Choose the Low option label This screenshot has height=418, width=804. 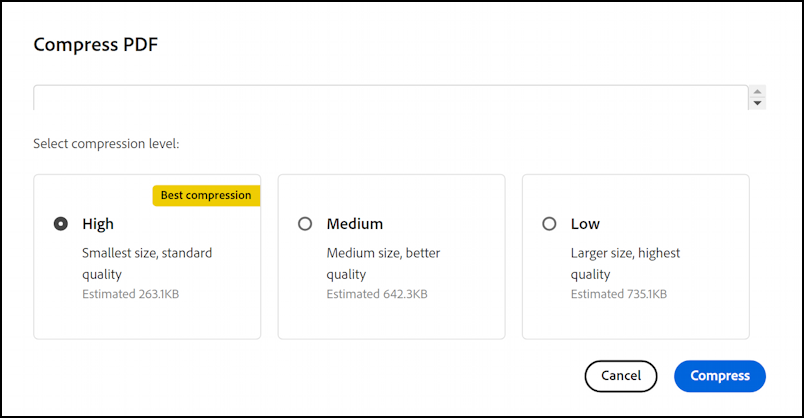tap(585, 224)
